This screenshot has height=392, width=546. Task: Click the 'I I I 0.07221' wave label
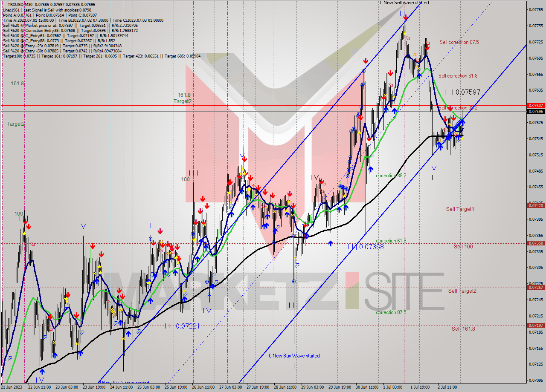tap(182, 326)
